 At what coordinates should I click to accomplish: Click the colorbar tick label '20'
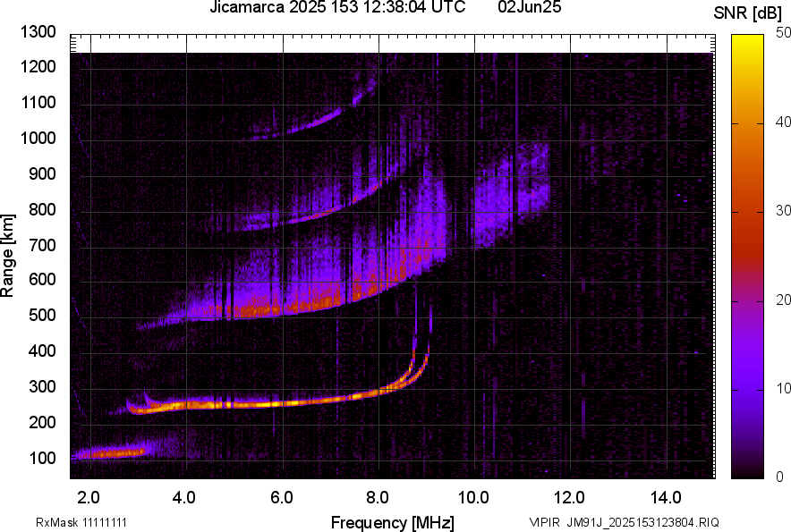tap(783, 300)
